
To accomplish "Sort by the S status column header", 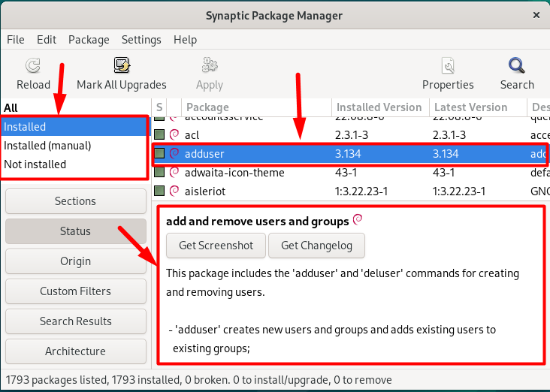I will click(x=159, y=107).
